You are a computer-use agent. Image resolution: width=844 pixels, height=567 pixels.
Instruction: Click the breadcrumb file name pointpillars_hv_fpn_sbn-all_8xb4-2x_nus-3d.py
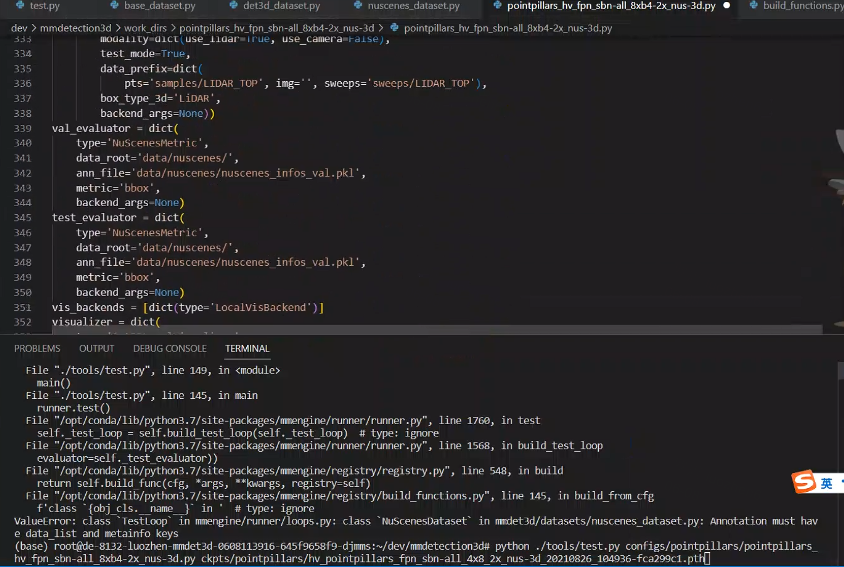(508, 28)
